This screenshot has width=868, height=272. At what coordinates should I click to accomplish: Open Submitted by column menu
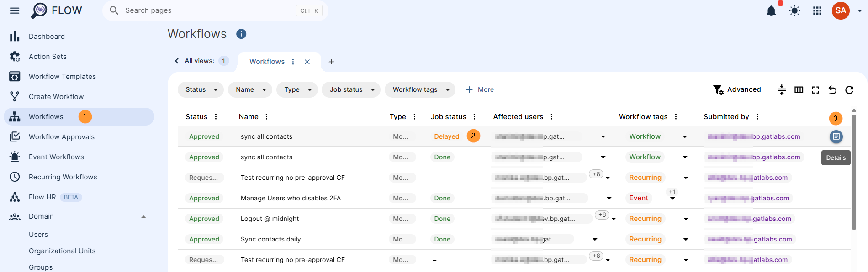coord(757,117)
